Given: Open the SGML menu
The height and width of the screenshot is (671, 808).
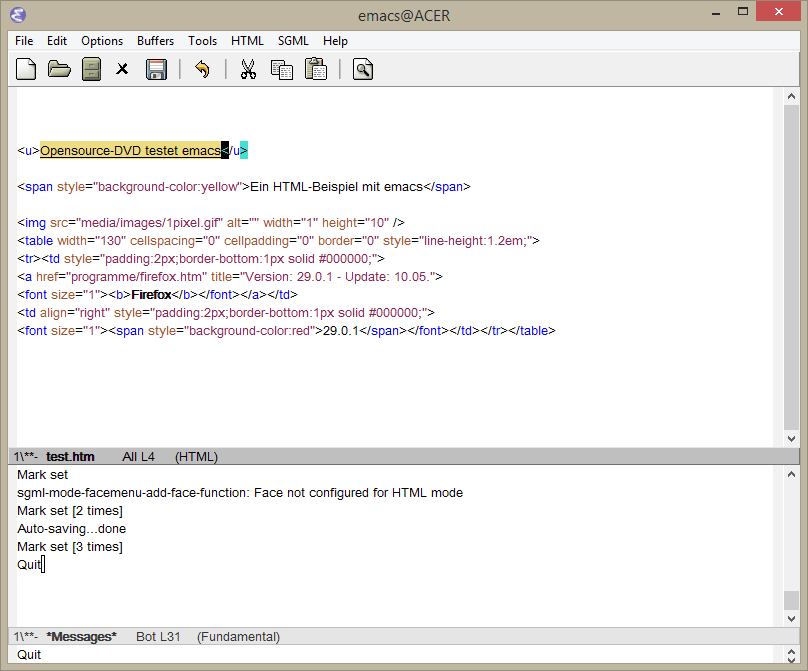Looking at the screenshot, I should click(293, 41).
